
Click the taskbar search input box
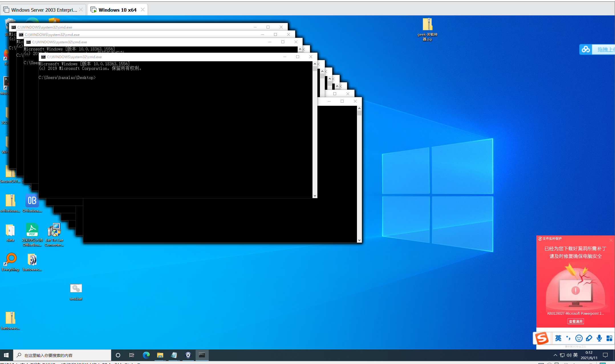63,355
